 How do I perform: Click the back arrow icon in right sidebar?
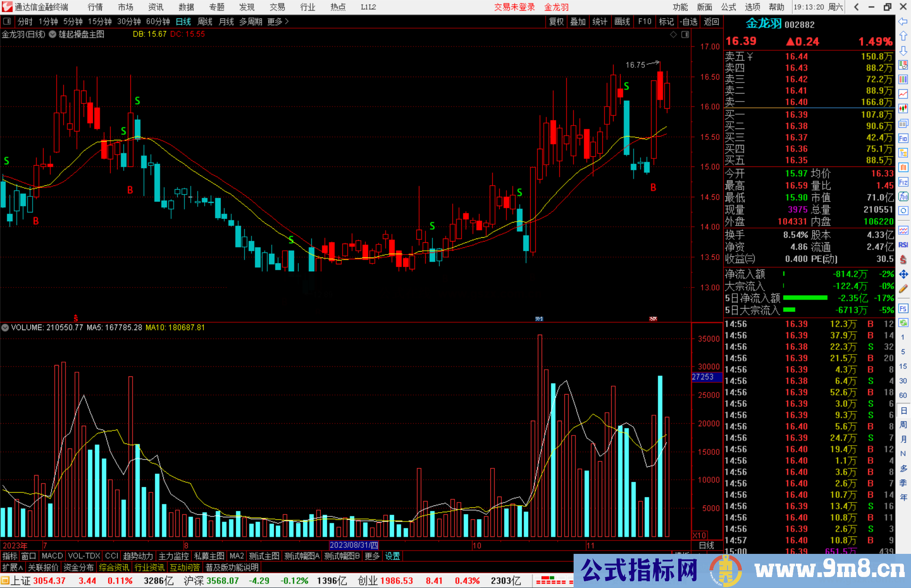[903, 21]
